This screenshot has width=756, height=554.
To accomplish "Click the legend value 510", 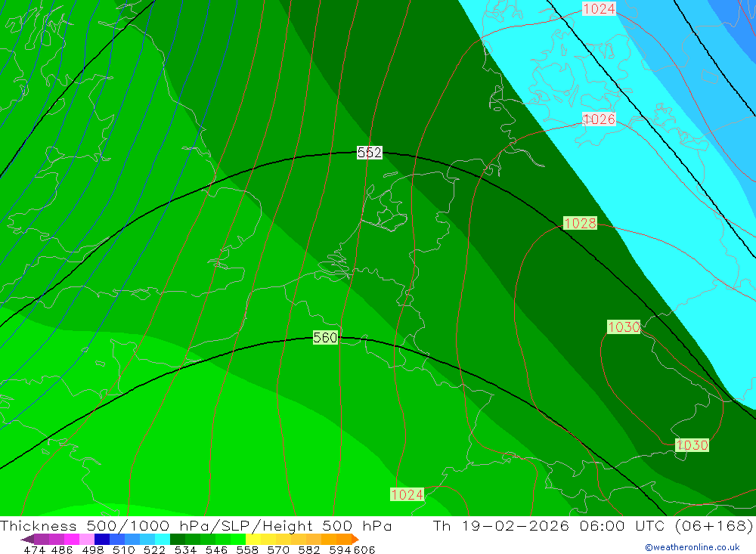I will (123, 550).
